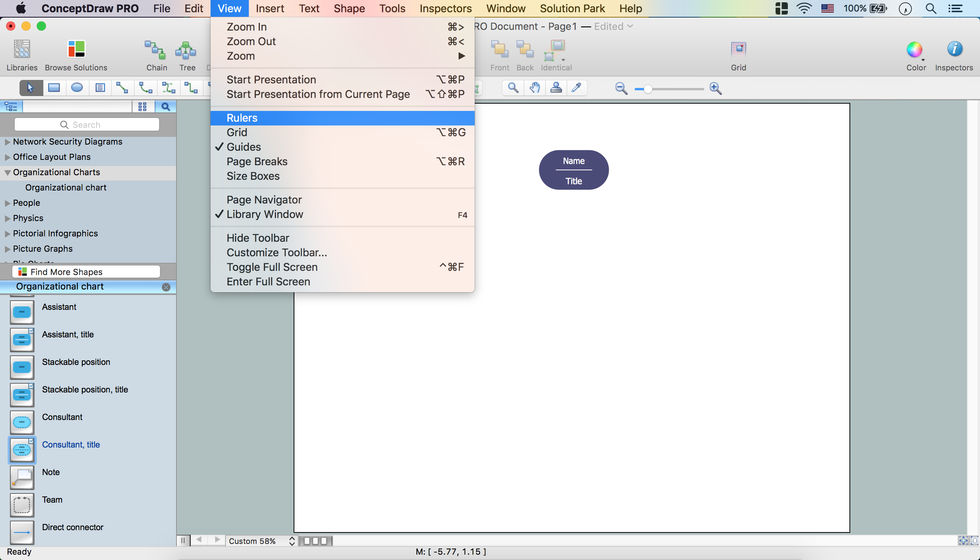The width and height of the screenshot is (980, 560).
Task: Select the Hand pan tool
Action: point(534,88)
